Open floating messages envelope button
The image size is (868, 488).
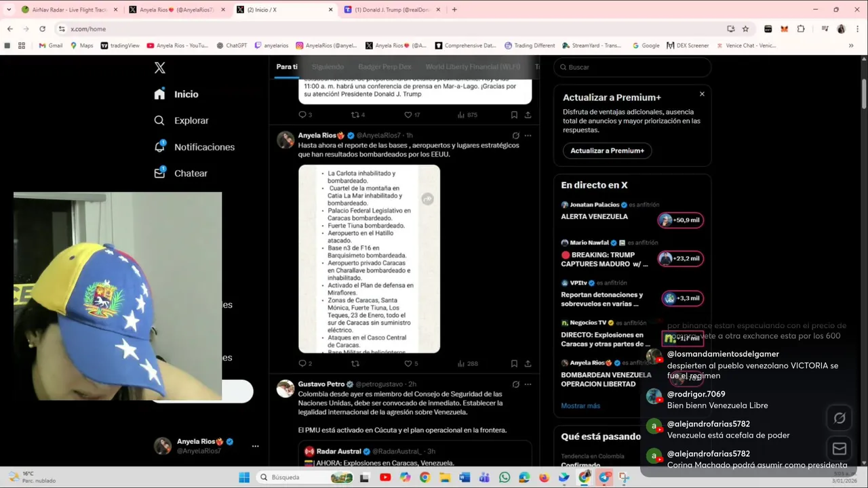(x=840, y=449)
